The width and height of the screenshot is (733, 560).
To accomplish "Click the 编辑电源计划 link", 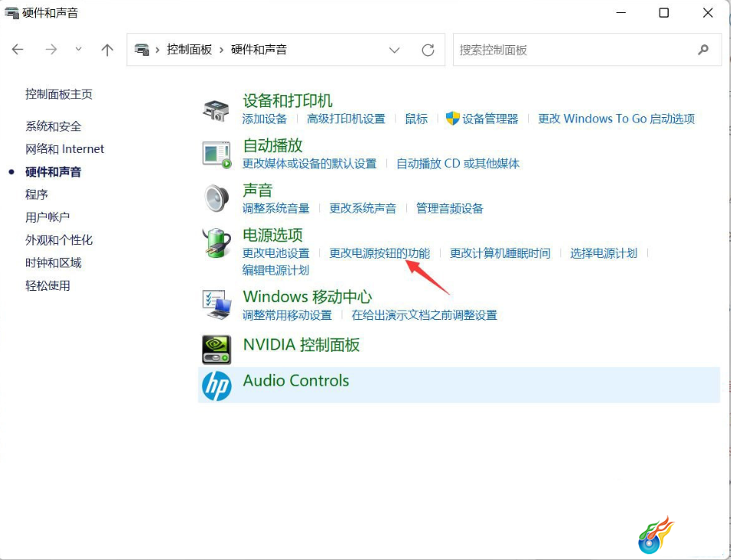I will [x=275, y=270].
